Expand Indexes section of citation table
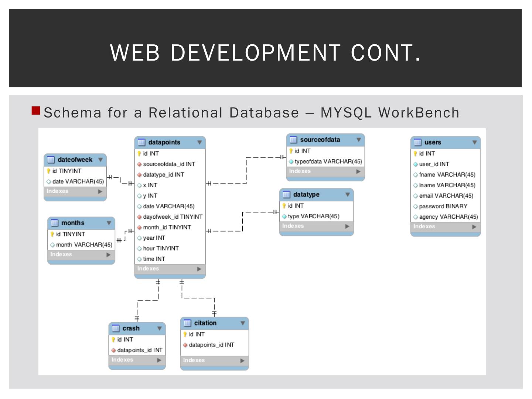The height and width of the screenshot is (399, 532). tap(242, 361)
